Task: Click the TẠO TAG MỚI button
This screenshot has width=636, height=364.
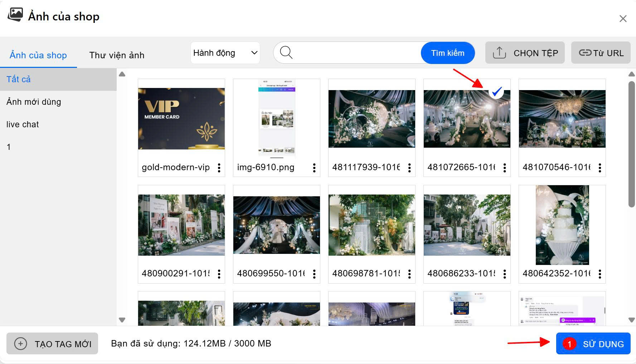Action: click(52, 344)
